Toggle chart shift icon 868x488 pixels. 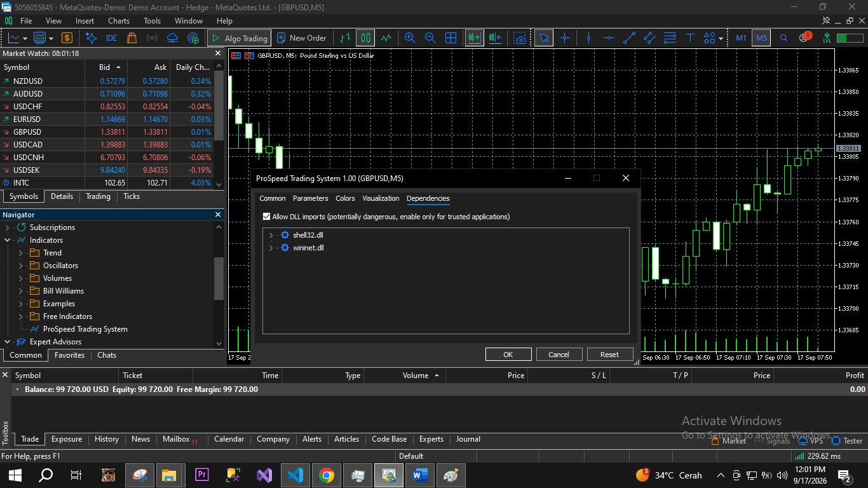[496, 38]
